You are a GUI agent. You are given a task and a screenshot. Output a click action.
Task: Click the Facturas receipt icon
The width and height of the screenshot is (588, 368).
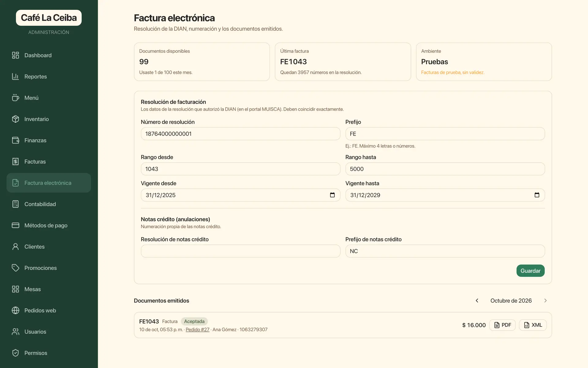click(15, 162)
